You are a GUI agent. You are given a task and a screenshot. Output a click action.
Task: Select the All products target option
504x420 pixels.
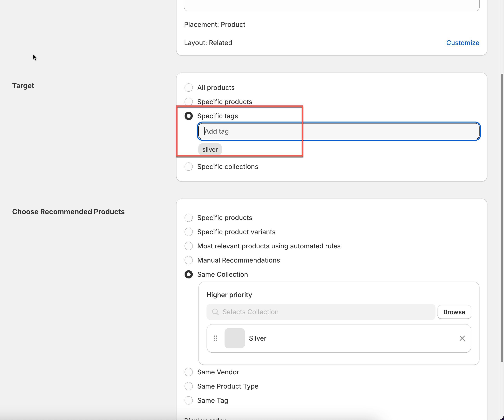pyautogui.click(x=189, y=88)
